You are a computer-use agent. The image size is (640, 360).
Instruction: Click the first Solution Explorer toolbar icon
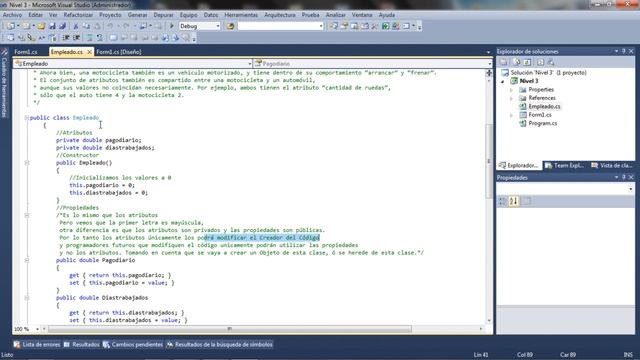504,62
